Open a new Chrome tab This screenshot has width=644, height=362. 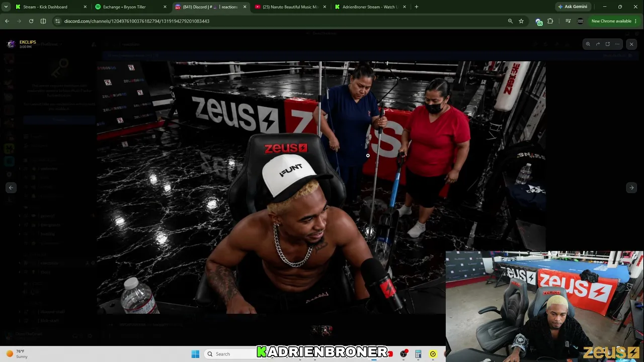pos(417,7)
